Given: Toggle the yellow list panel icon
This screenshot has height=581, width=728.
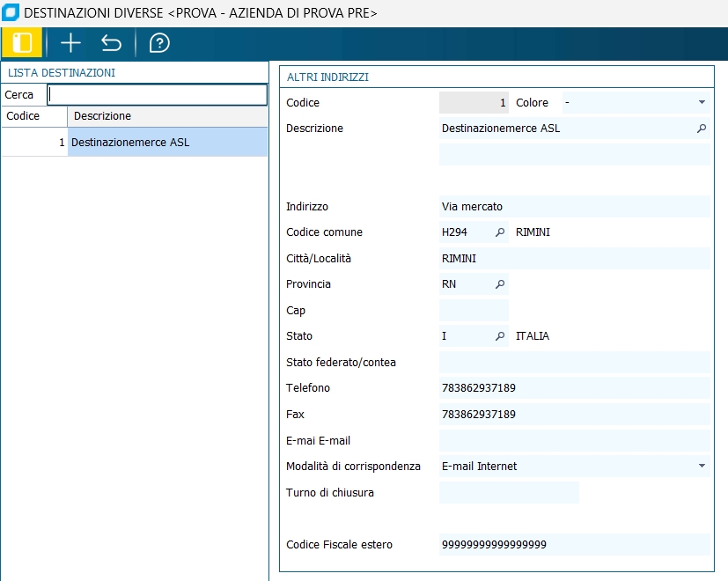Looking at the screenshot, I should 22,43.
